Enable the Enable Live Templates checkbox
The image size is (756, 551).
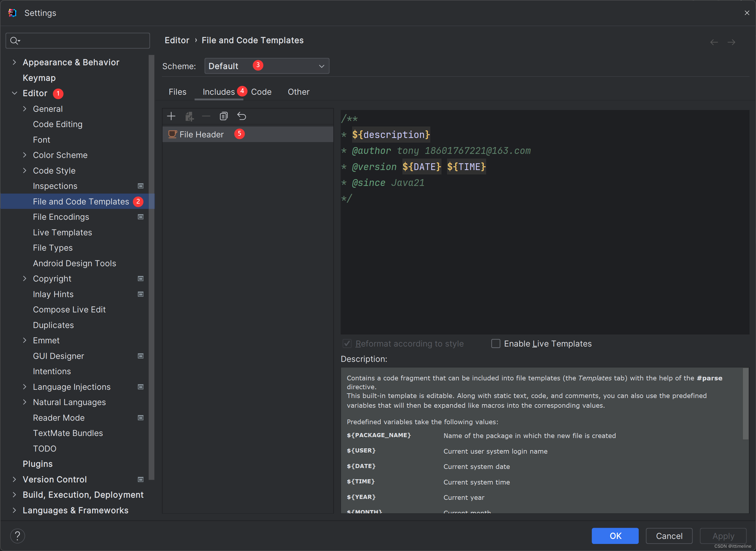[x=496, y=344]
